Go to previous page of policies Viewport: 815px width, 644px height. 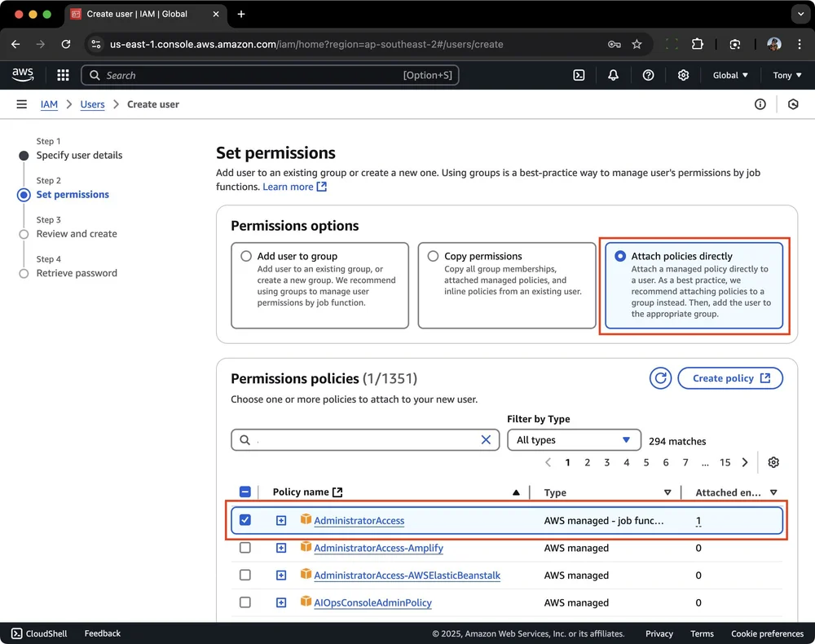point(548,462)
